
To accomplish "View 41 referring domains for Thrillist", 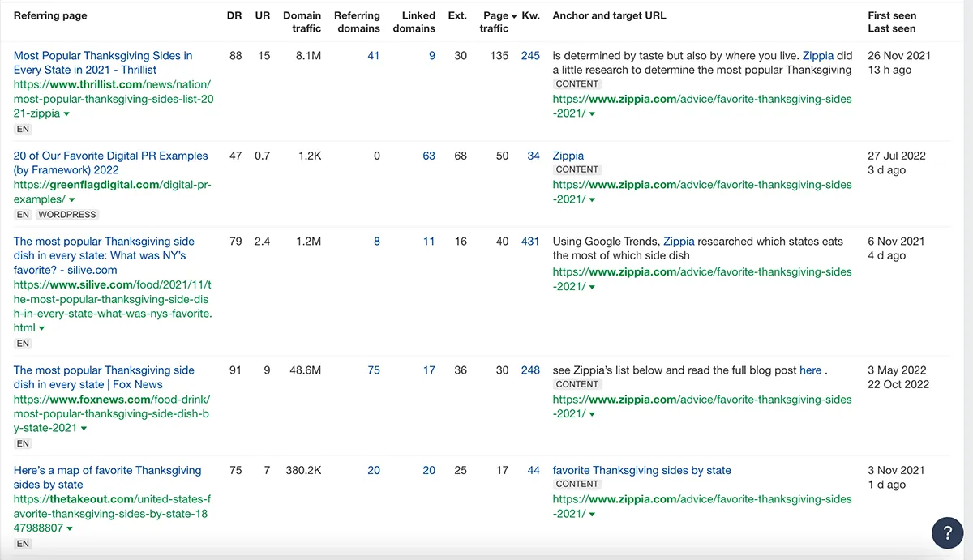I will point(373,56).
